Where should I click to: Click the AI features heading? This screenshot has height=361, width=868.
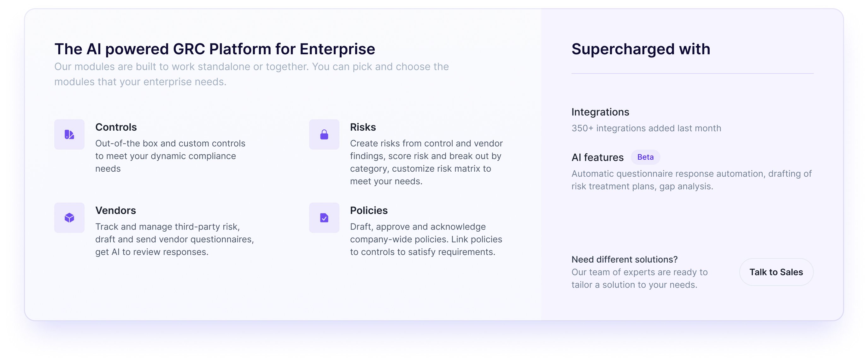click(x=597, y=157)
